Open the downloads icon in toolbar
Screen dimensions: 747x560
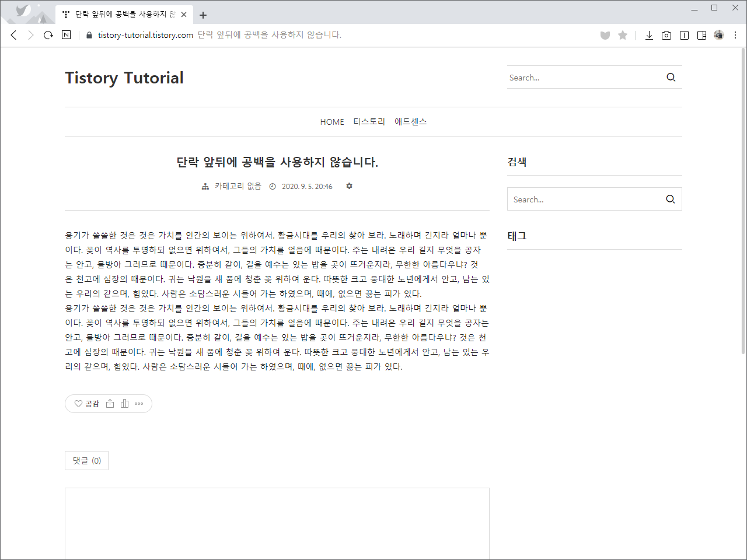649,35
